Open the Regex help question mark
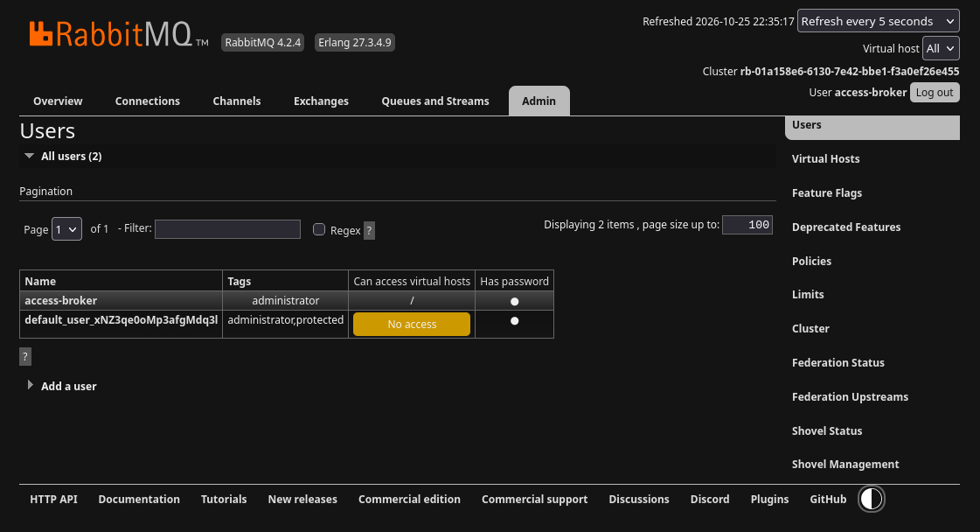The image size is (980, 532). coord(370,230)
